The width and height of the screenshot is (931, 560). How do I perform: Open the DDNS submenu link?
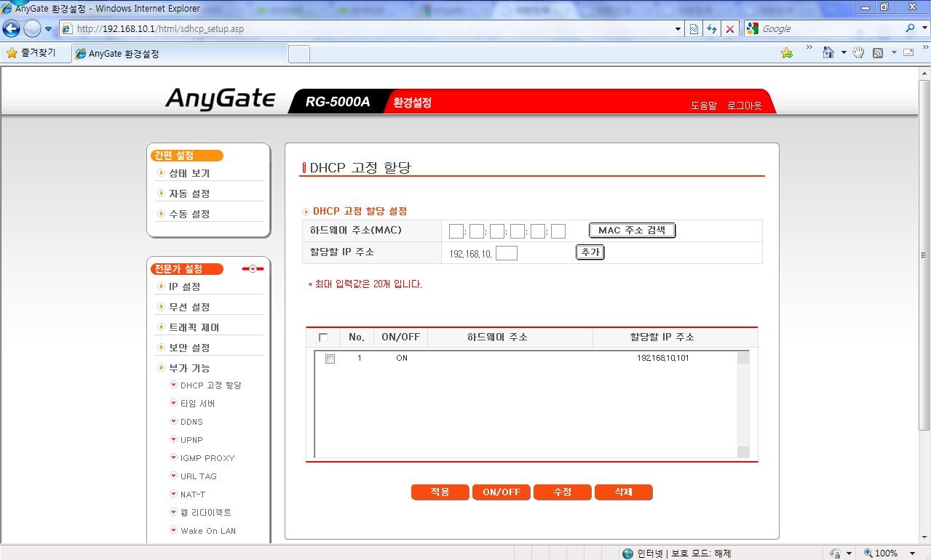(191, 422)
